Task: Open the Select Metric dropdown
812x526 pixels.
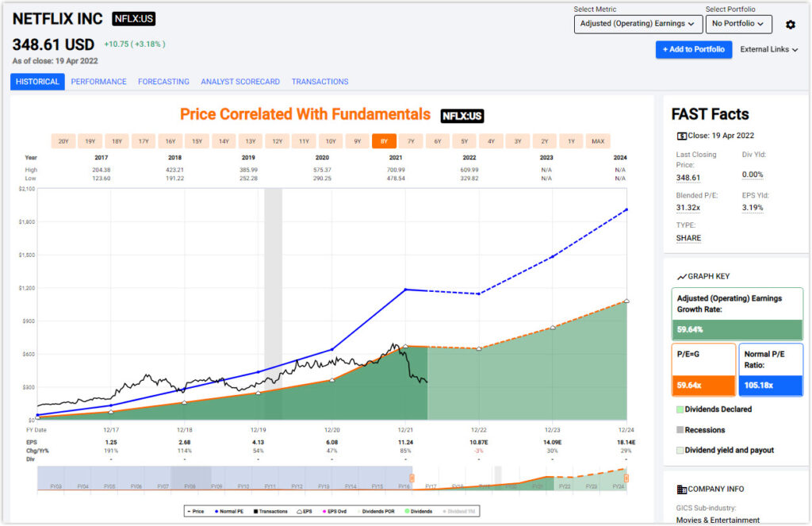Action: click(637, 24)
